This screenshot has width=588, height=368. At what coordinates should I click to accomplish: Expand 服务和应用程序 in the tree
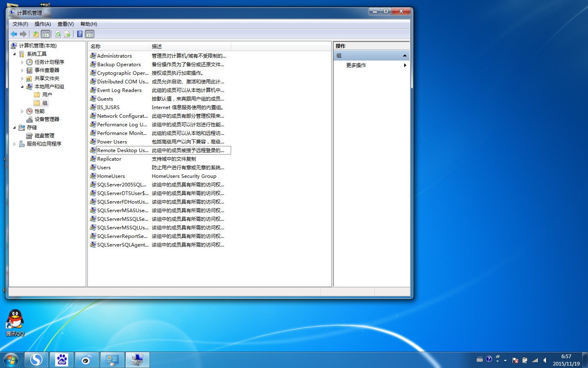click(x=14, y=144)
